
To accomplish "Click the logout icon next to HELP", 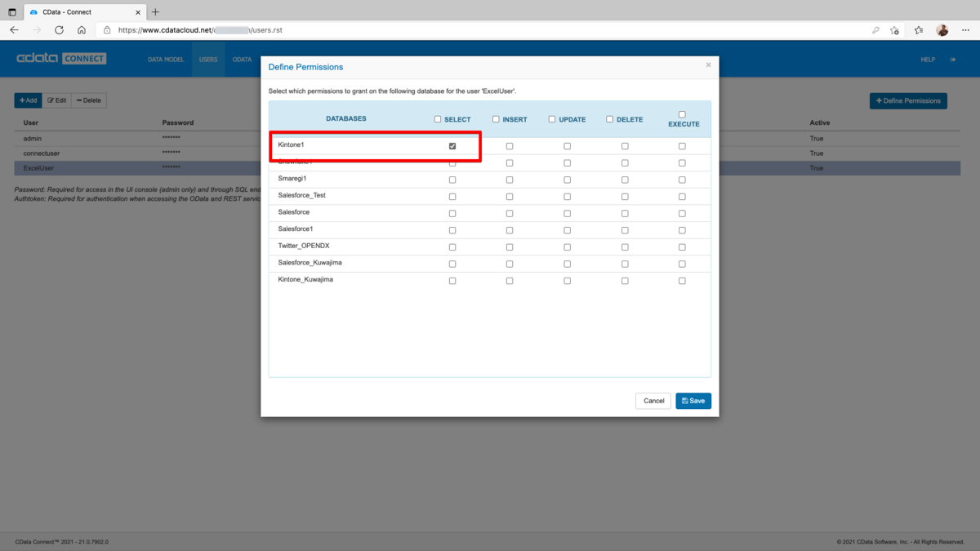I will [953, 60].
